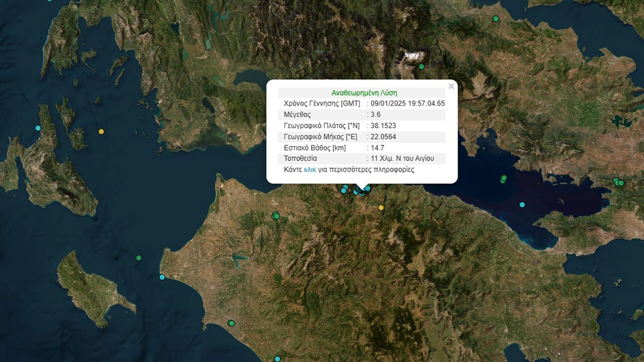644x362 pixels.
Task: Click green marker pair in Corinthian Gulf
Action: pyautogui.click(x=503, y=179)
